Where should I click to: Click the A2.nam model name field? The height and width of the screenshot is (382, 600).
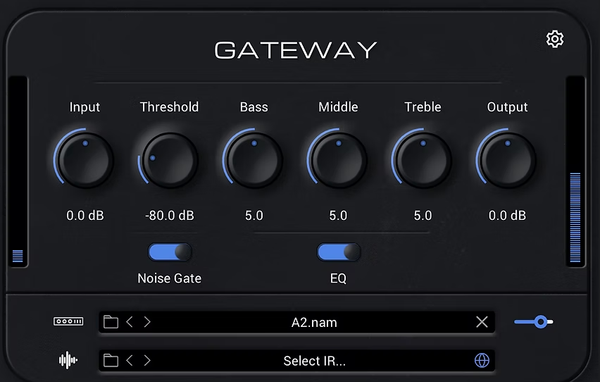click(314, 322)
